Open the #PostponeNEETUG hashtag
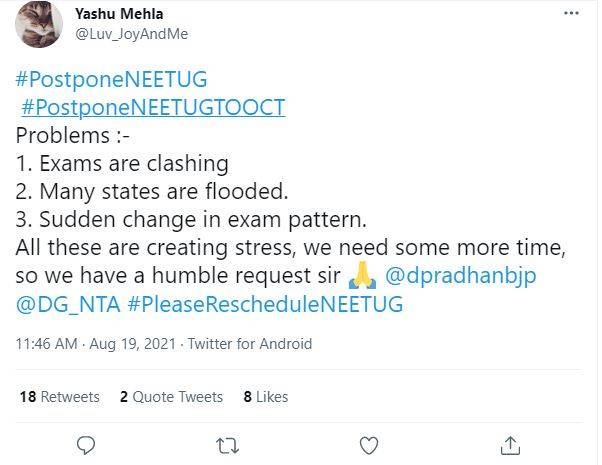This screenshot has height=465, width=602. pyautogui.click(x=112, y=79)
